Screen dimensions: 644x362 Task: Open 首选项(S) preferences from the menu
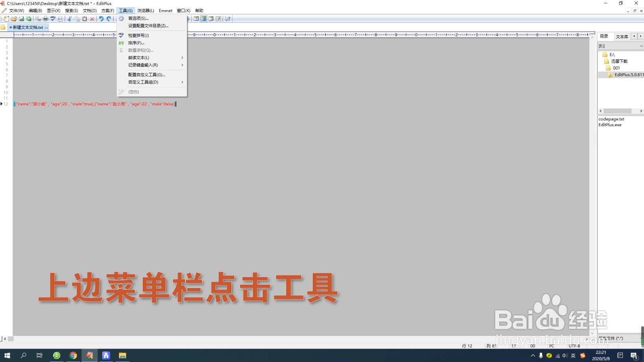tap(151, 18)
